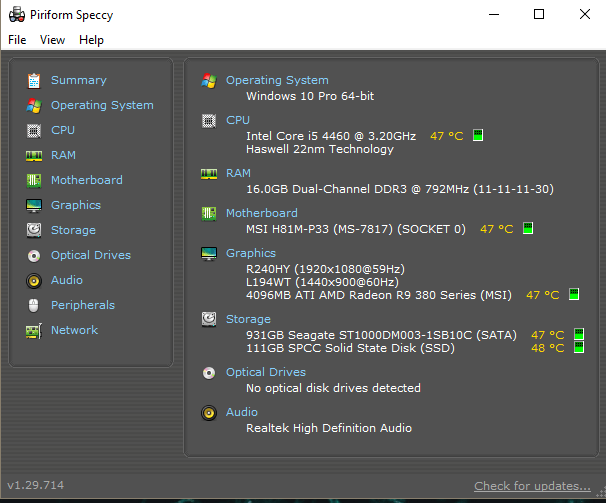Click the 16.0GB Dual-Channel DDR3 text
This screenshot has height=503, width=606.
click(400, 189)
